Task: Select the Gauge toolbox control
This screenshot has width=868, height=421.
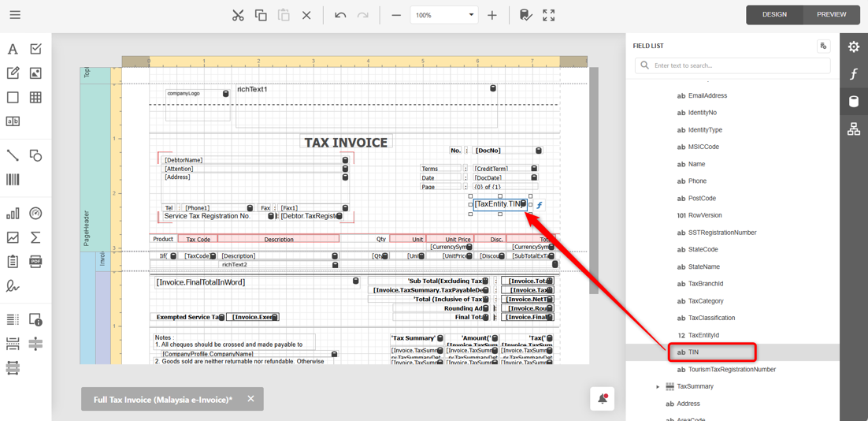Action: [35, 214]
